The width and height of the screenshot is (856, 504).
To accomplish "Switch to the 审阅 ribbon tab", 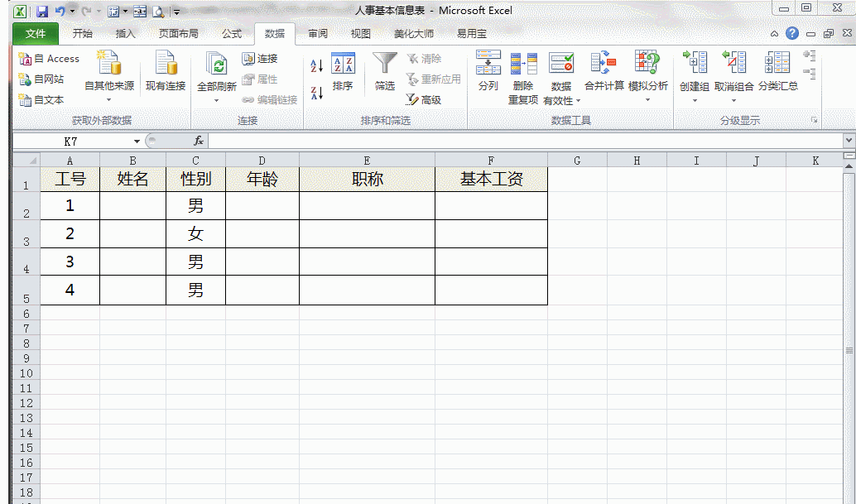I will pyautogui.click(x=318, y=34).
